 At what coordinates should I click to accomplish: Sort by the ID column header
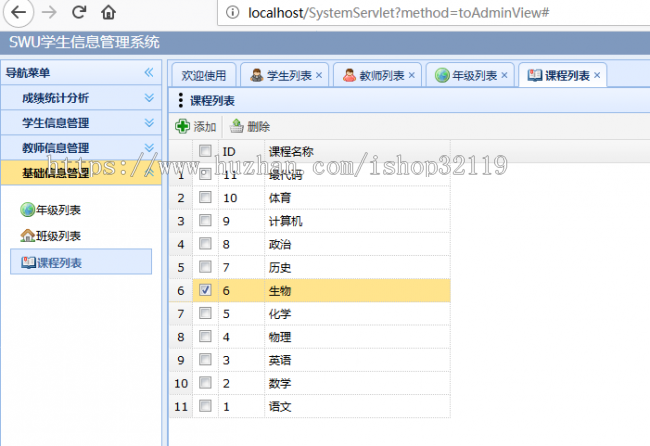point(241,151)
